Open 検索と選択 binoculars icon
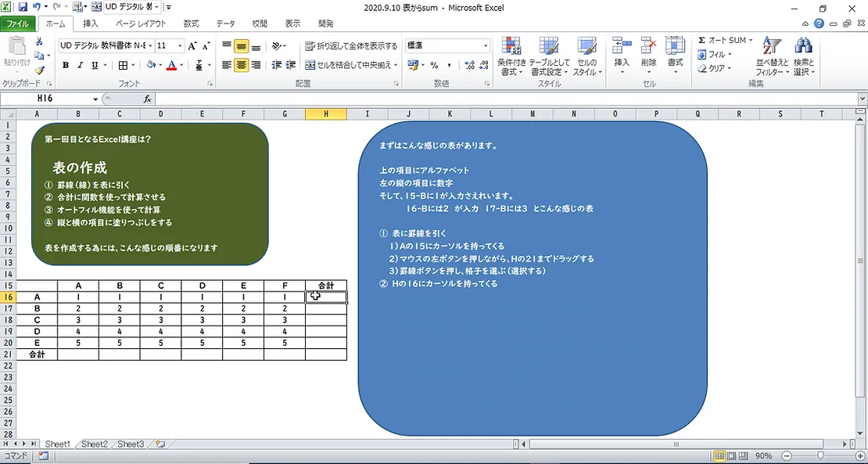 click(x=803, y=56)
